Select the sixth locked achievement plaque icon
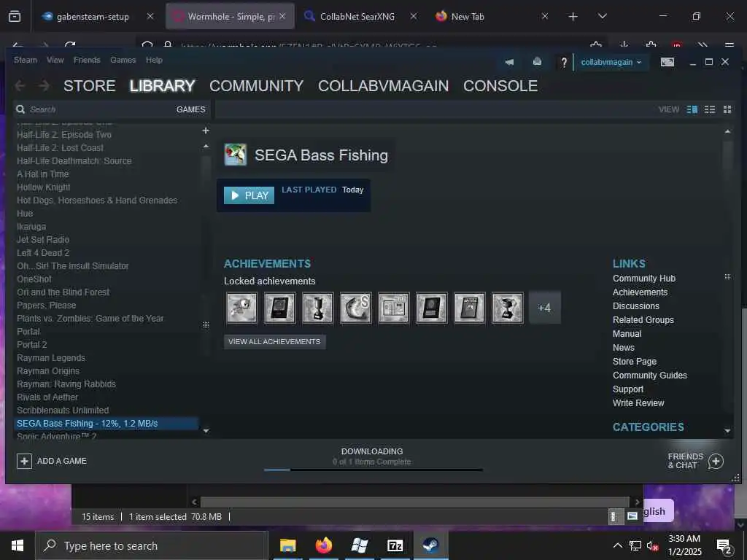This screenshot has height=560, width=747. point(431,308)
